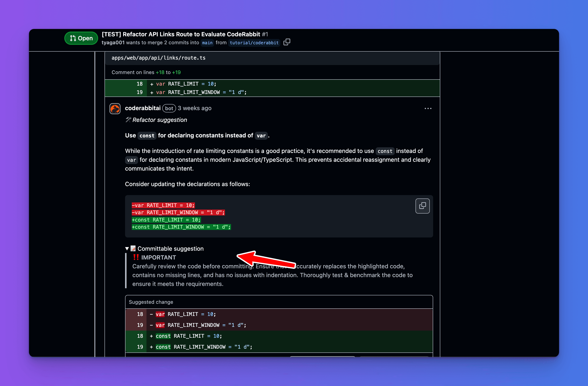Screen dimensions: 588x386
Task: Copy the refactor code suggestion snippet
Action: 422,206
